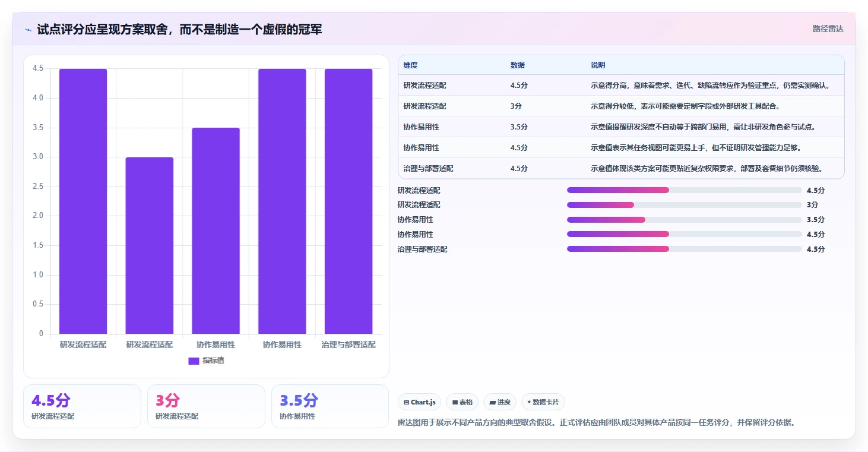Open the 3分 研发流程适配 data card

coord(206,406)
